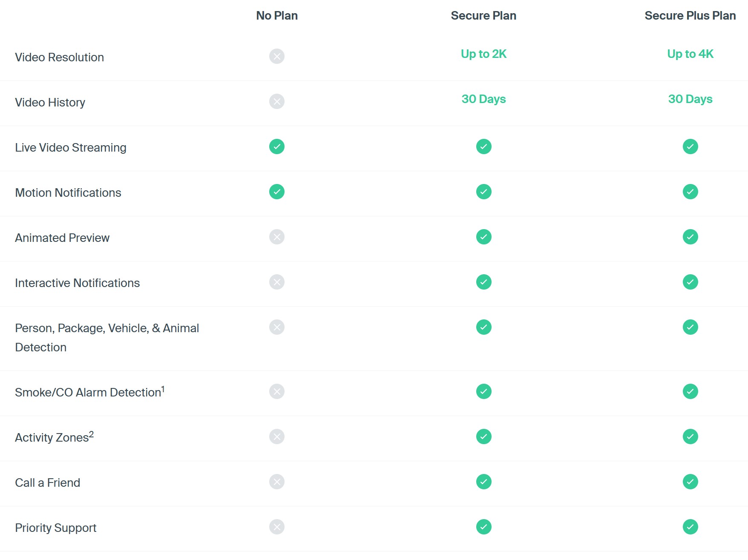
Task: Select the Secure Plus Plan column header
Action: [x=690, y=16]
